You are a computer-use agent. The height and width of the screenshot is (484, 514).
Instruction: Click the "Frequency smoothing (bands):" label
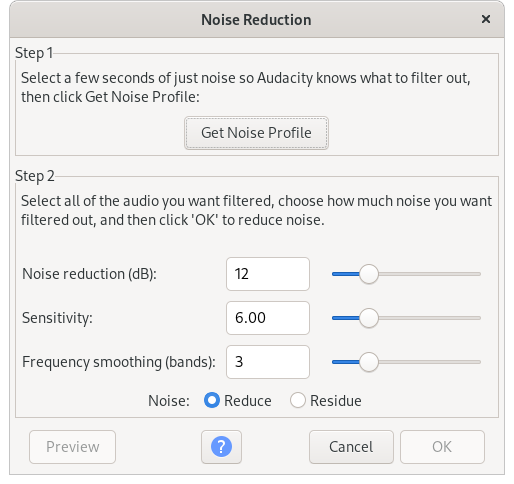(x=119, y=362)
